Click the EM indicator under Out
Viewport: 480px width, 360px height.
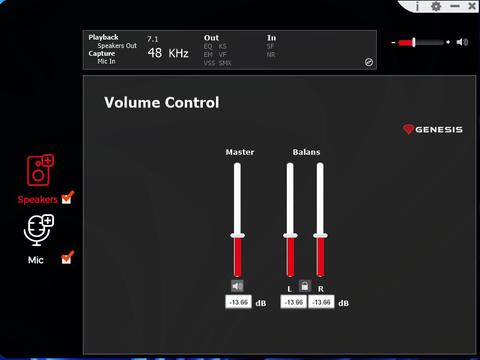208,54
